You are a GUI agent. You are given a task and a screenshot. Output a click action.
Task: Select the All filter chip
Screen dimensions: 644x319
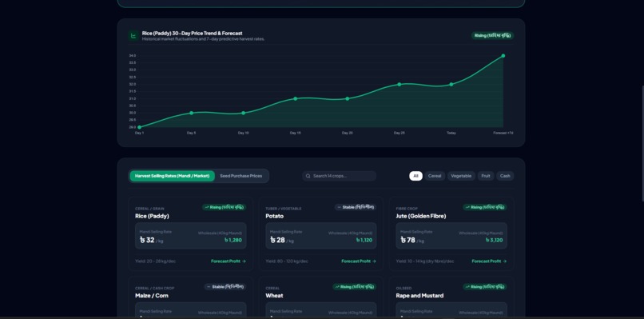pyautogui.click(x=415, y=176)
